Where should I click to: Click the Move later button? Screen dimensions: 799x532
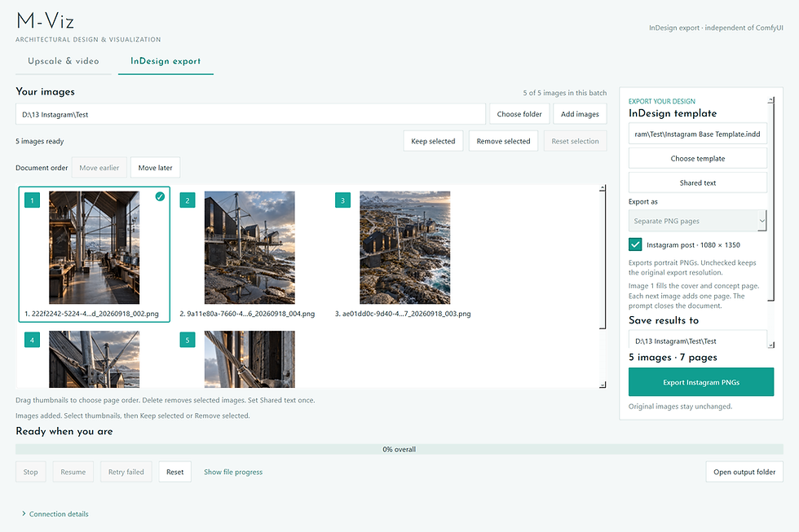156,168
